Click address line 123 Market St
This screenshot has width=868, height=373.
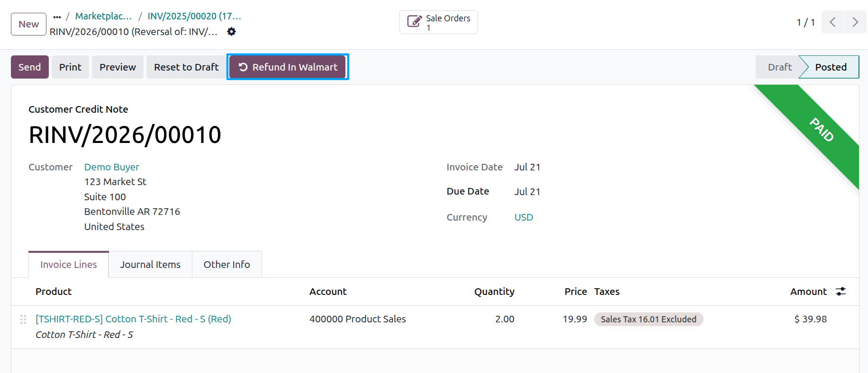(x=115, y=182)
